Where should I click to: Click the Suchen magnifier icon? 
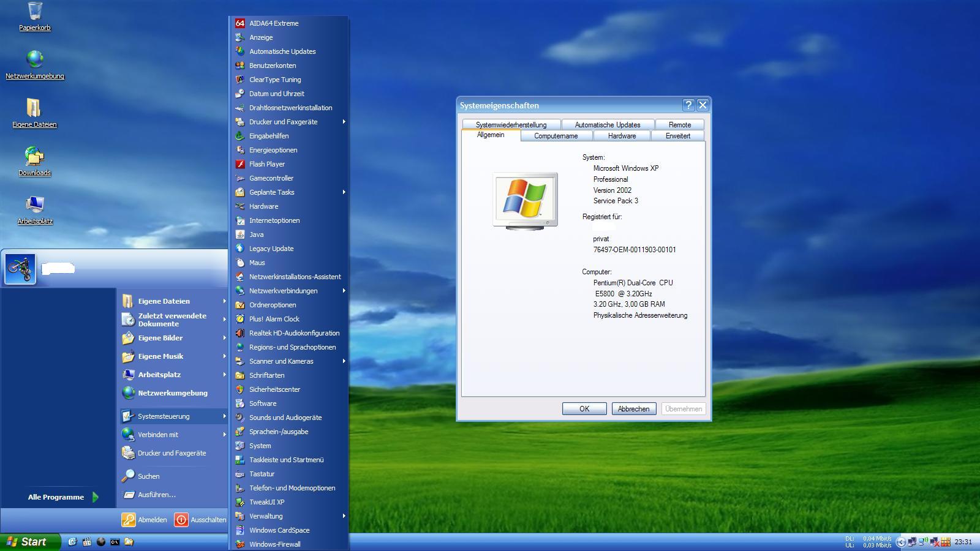[128, 476]
